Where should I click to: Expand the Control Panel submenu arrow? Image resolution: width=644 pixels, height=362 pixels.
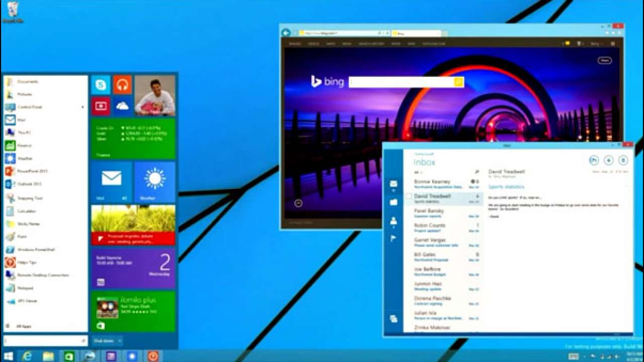[82, 107]
